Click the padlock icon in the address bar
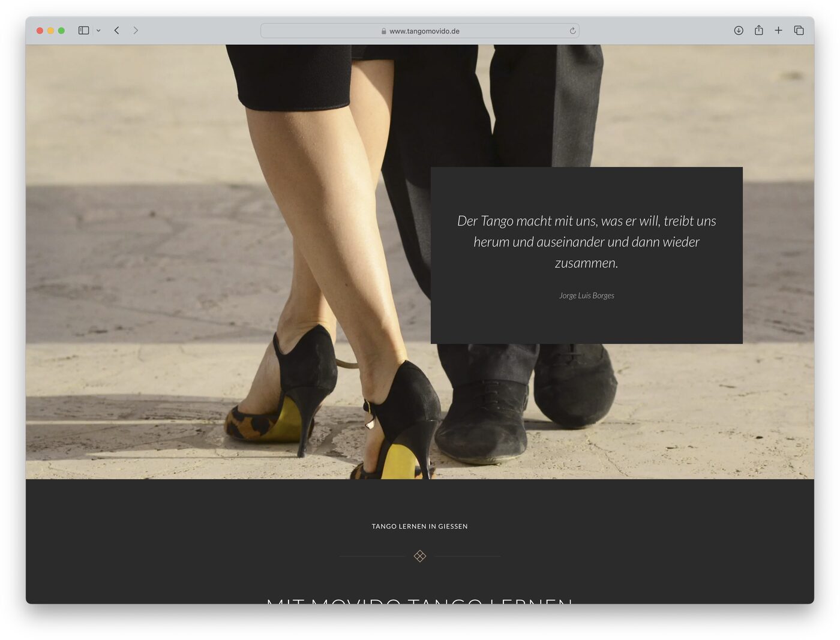Screen dimensions: 840x640 (383, 31)
